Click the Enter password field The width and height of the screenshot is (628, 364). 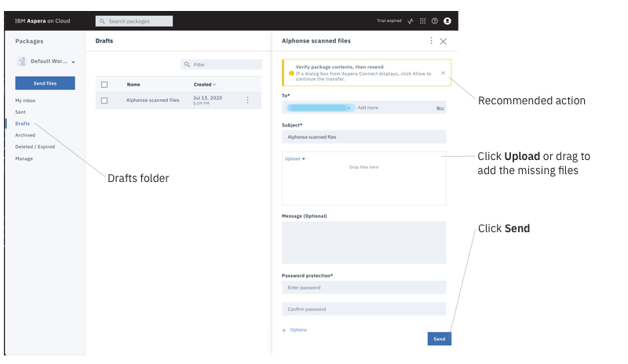click(x=364, y=288)
